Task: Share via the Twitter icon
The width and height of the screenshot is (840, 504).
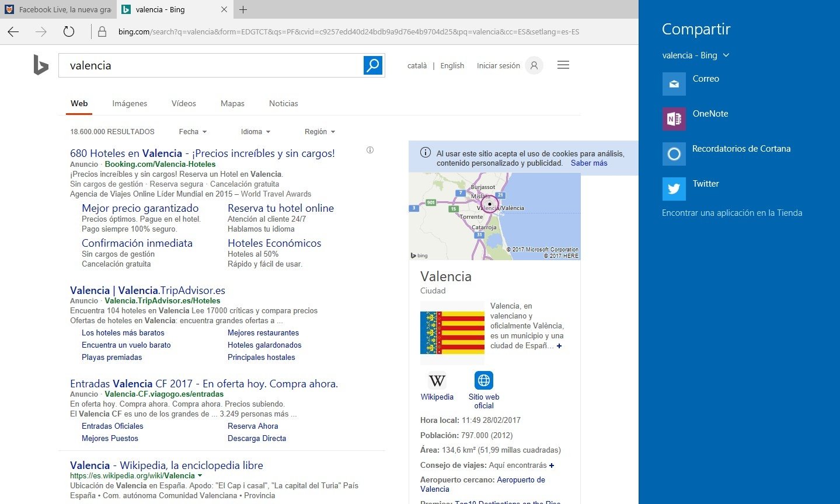Action: pyautogui.click(x=674, y=189)
